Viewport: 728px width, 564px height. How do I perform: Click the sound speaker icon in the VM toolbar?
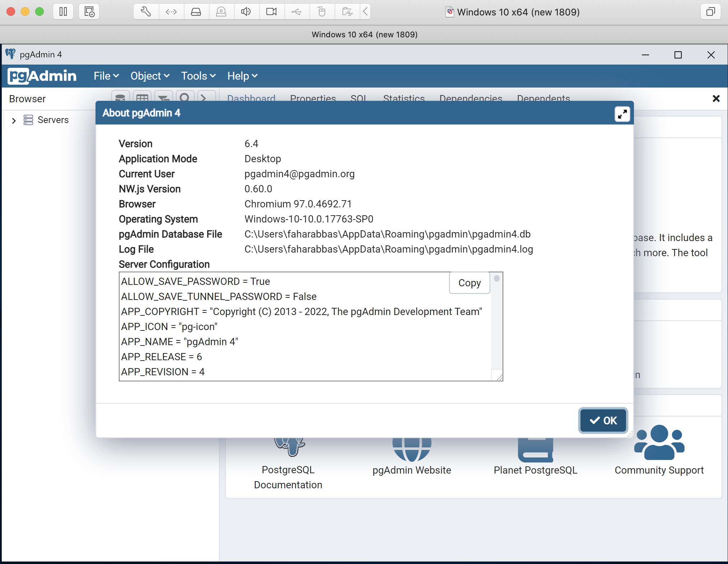pos(246,11)
